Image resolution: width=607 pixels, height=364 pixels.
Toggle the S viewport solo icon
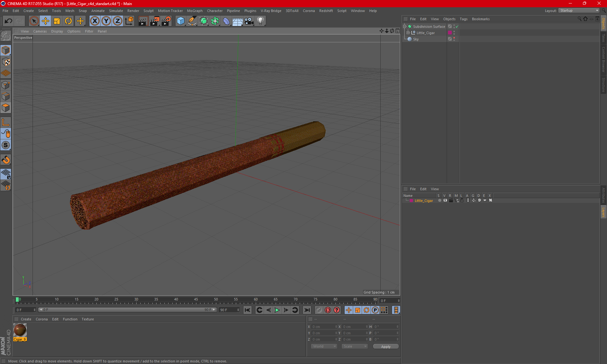click(6, 145)
